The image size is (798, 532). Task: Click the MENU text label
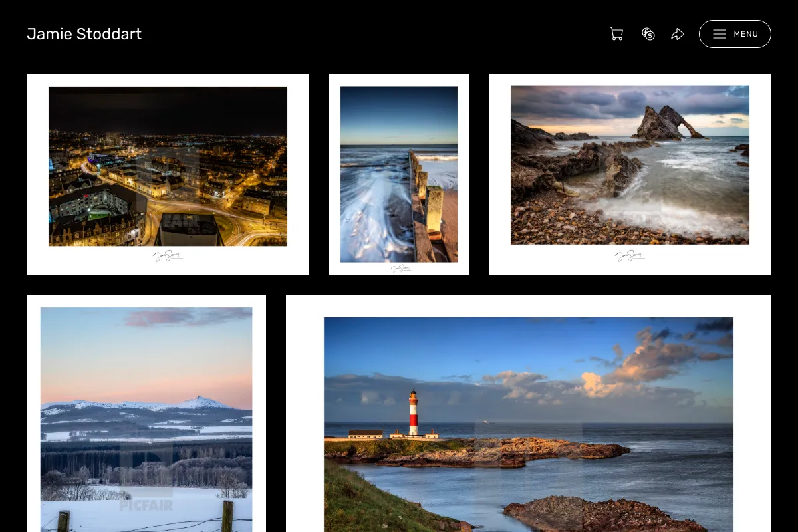(746, 34)
